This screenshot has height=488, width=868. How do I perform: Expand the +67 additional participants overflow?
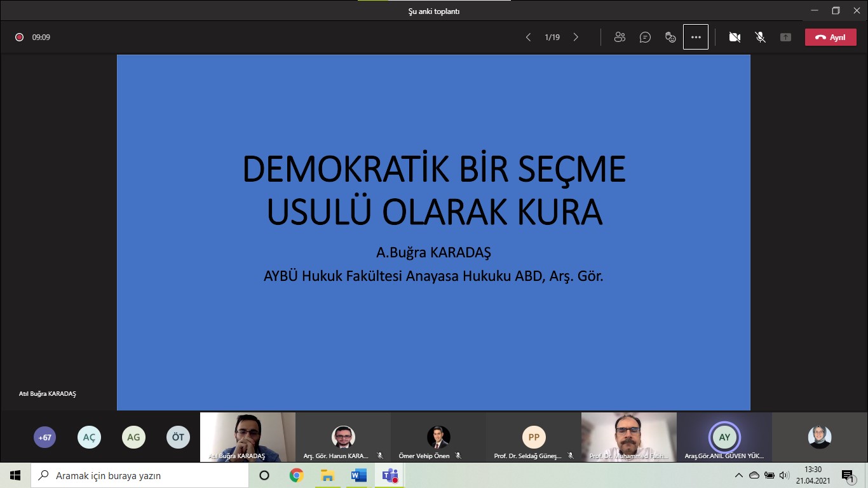(45, 437)
